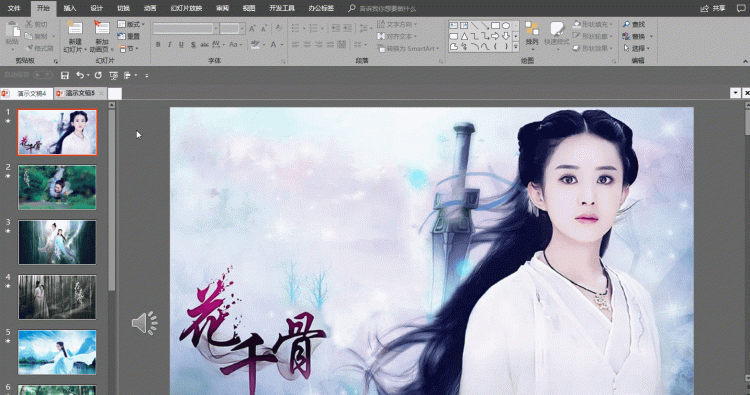Switch to 演示文稿4 document tab
Screen dimensions: 750x395
click(27, 93)
